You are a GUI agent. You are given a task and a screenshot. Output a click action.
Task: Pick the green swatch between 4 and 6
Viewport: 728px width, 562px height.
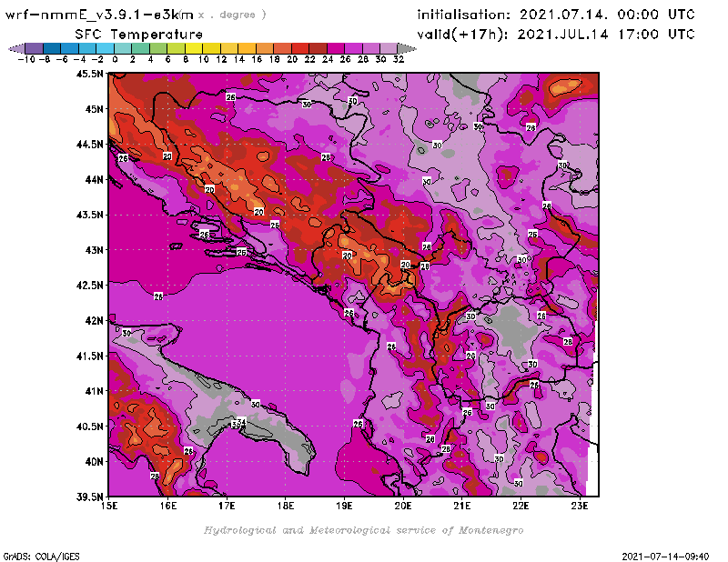pos(158,49)
